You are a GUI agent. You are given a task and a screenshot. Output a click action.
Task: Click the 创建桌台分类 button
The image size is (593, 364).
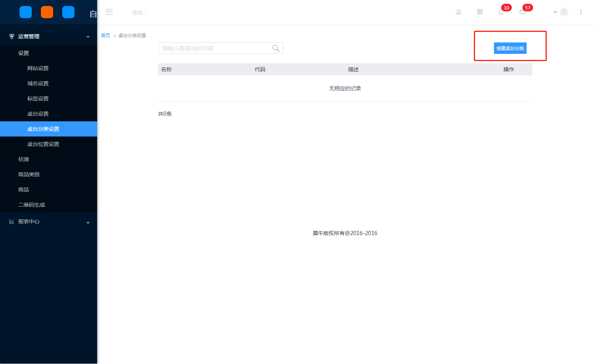pyautogui.click(x=510, y=48)
